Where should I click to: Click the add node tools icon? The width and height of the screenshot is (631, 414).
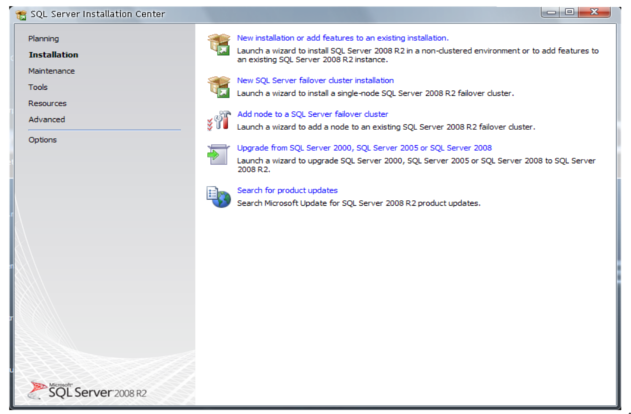pos(219,120)
